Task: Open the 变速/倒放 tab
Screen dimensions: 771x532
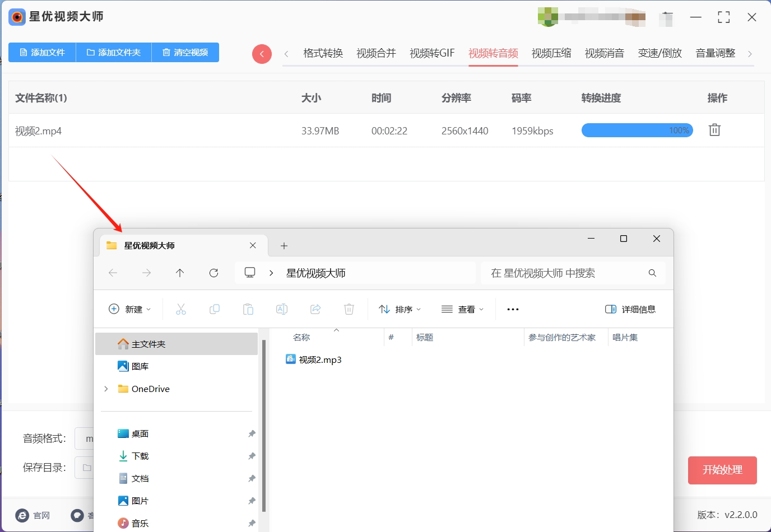Action: tap(660, 53)
